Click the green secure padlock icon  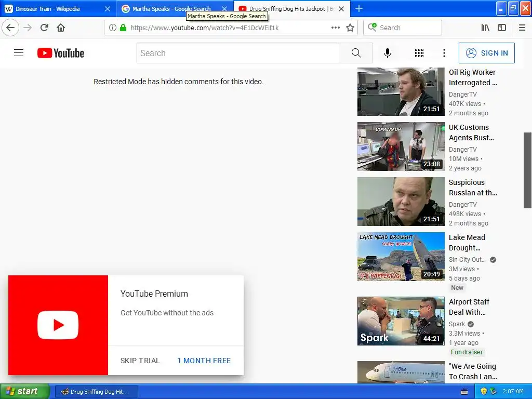123,28
